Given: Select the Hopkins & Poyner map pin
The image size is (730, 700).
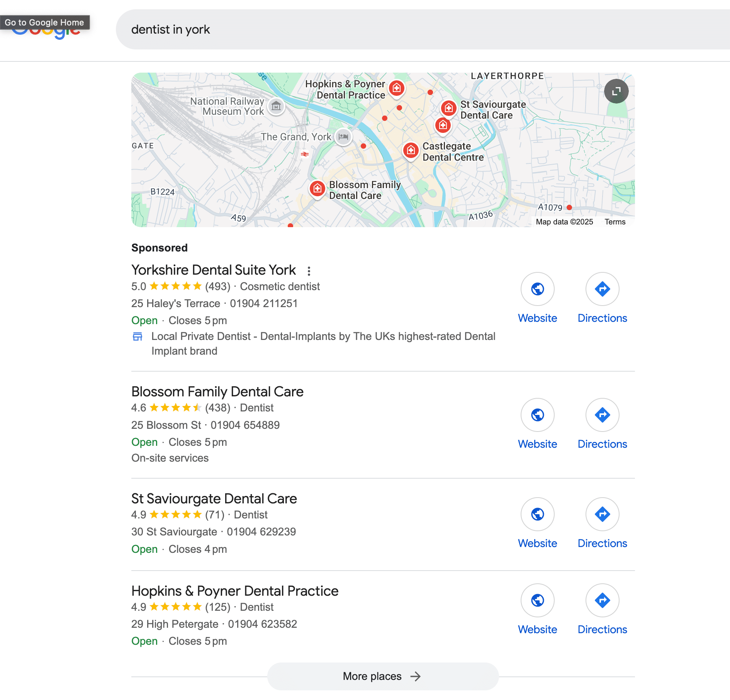Looking at the screenshot, I should [x=396, y=88].
